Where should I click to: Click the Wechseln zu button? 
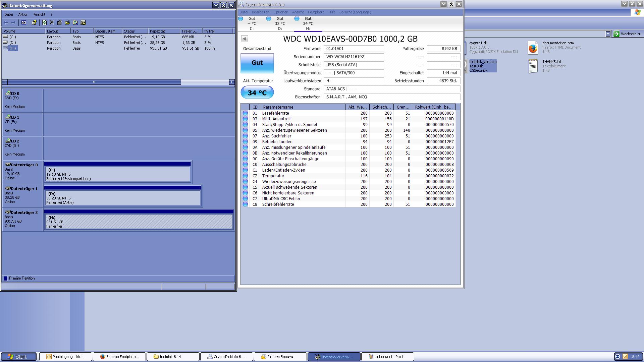pos(627,34)
